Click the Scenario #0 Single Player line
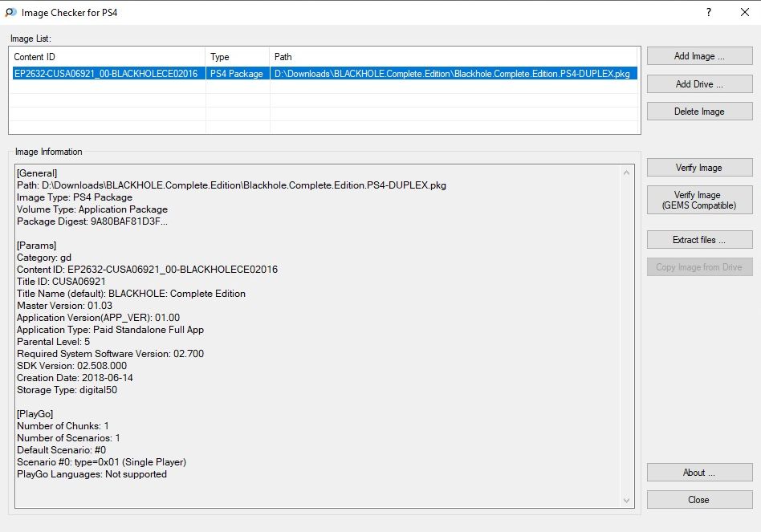 (x=101, y=462)
